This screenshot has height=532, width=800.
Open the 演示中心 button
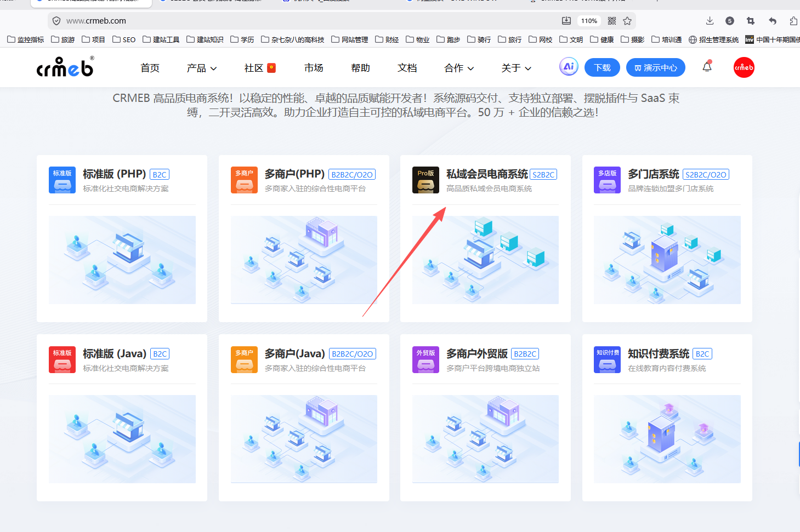[x=655, y=68]
